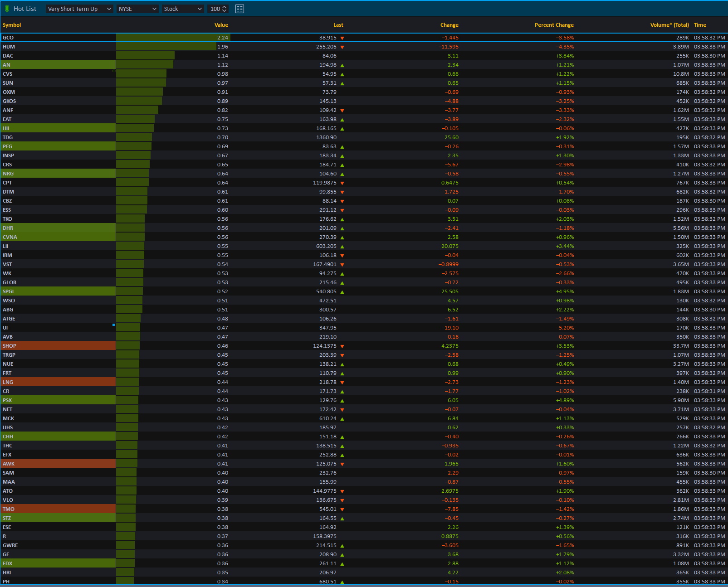
Task: Sort by the Percent Change column header
Action: click(554, 25)
